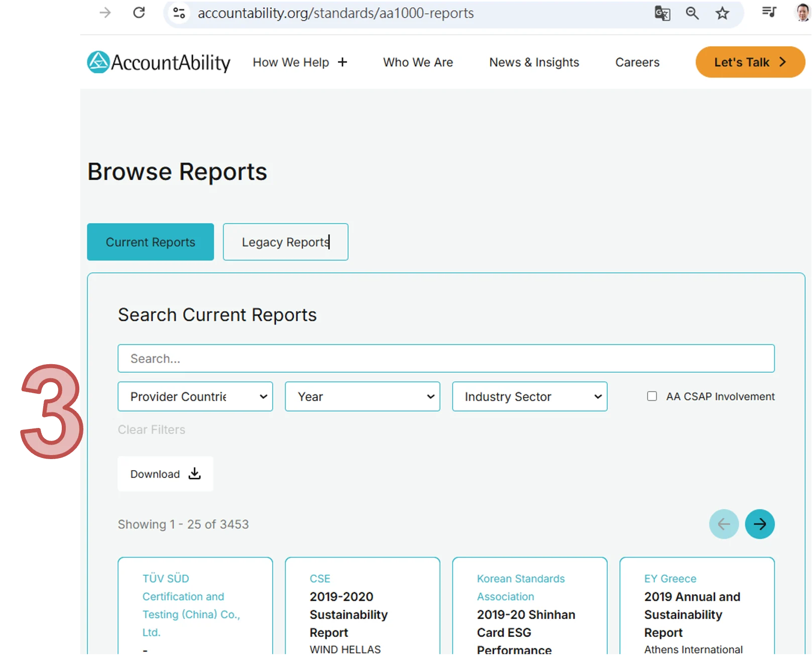Open 2019-20 Shinhan Card ESG report
Image resolution: width=812 pixels, height=656 pixels.
click(526, 632)
